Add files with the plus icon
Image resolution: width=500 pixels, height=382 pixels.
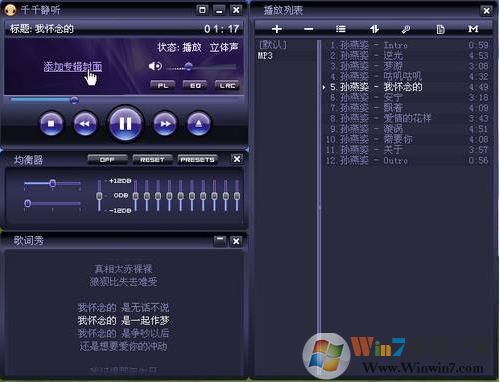click(277, 29)
